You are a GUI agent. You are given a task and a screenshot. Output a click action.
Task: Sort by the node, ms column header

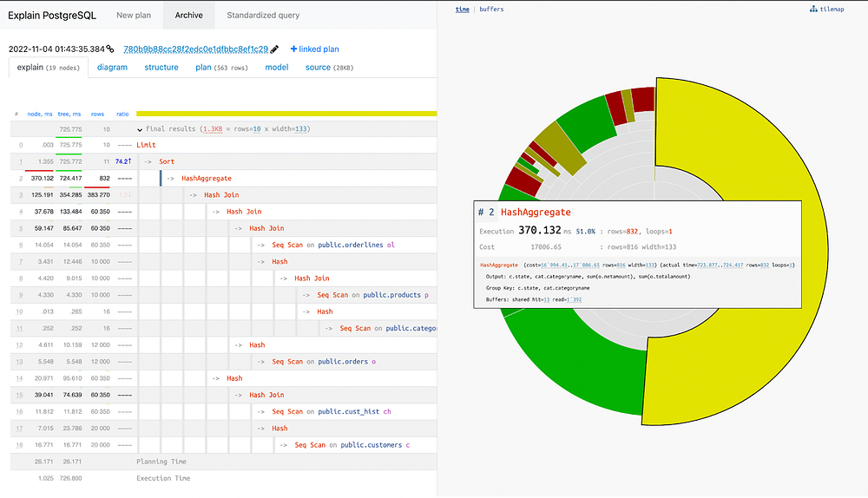[40, 114]
